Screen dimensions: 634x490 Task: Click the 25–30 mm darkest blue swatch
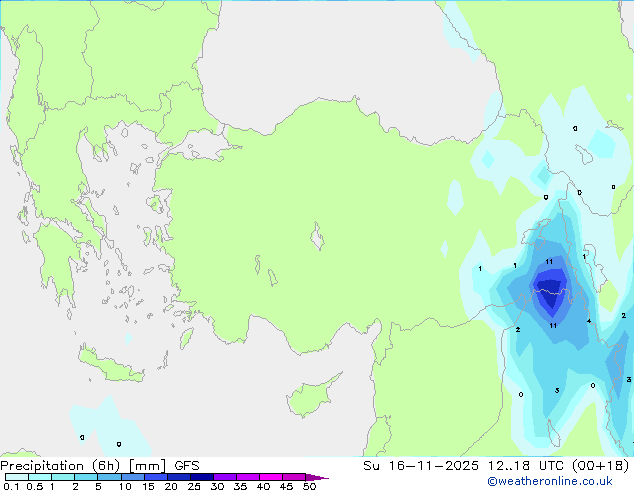coord(201,477)
